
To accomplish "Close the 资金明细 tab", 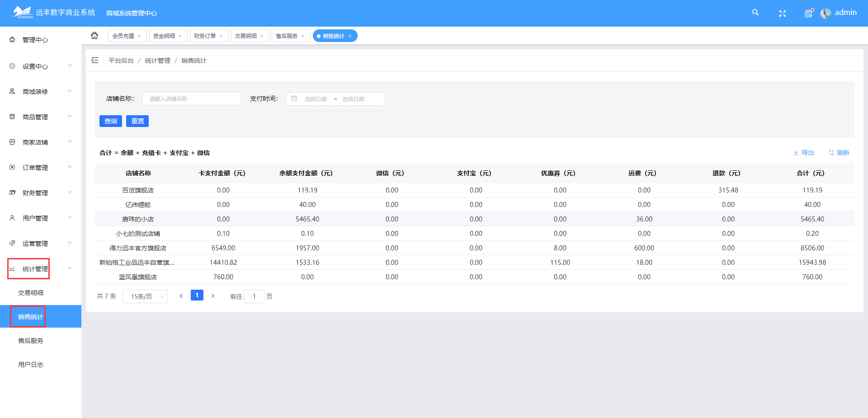I will click(180, 36).
